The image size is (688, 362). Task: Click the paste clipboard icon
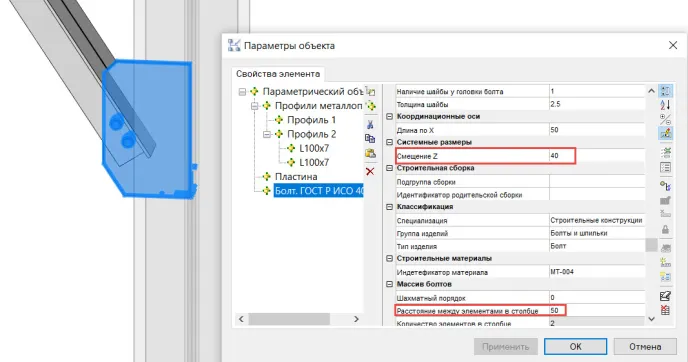370,154
